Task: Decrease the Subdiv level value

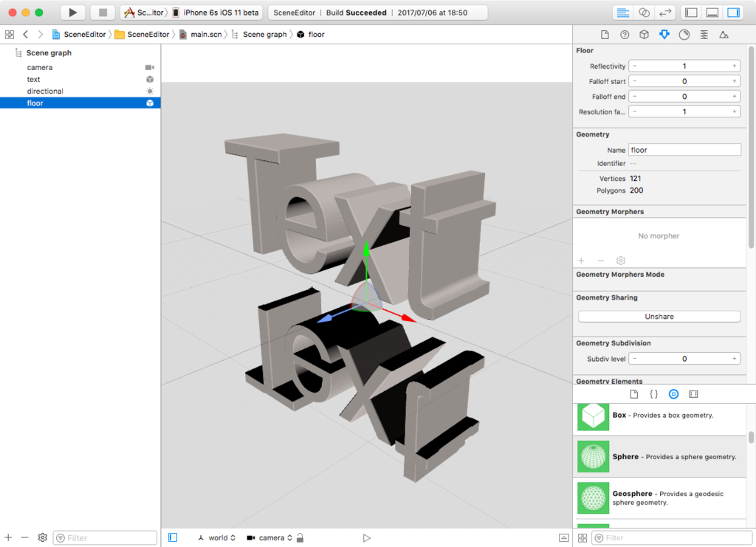Action: tap(634, 359)
